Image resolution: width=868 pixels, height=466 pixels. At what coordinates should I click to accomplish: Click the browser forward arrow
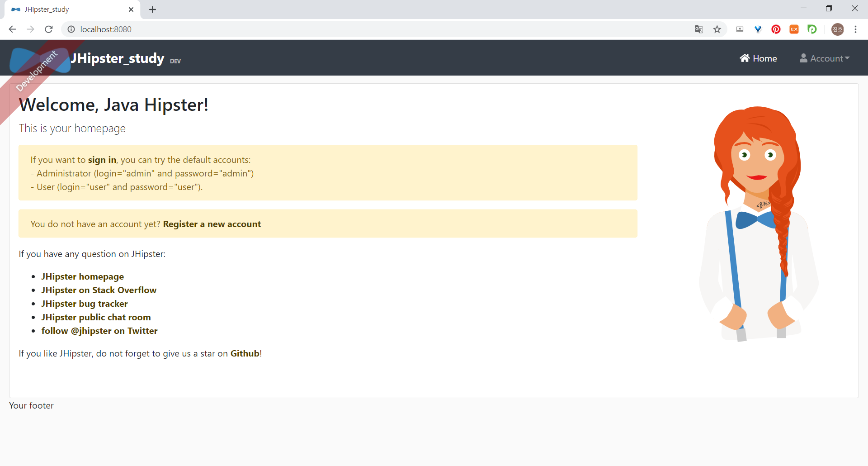(x=30, y=29)
